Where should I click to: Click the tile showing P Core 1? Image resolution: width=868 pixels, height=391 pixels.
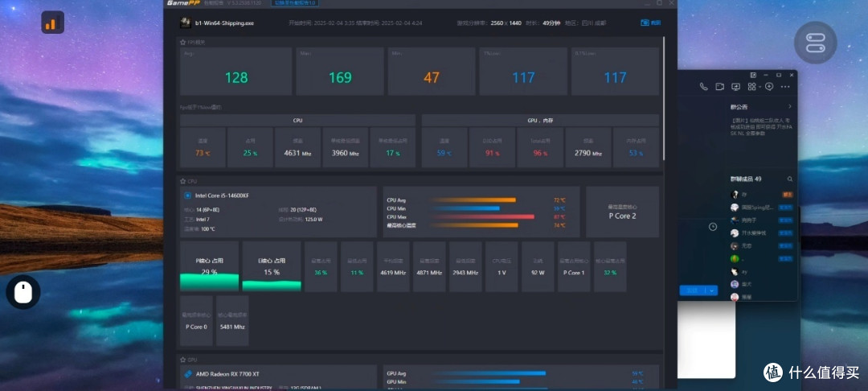click(574, 266)
